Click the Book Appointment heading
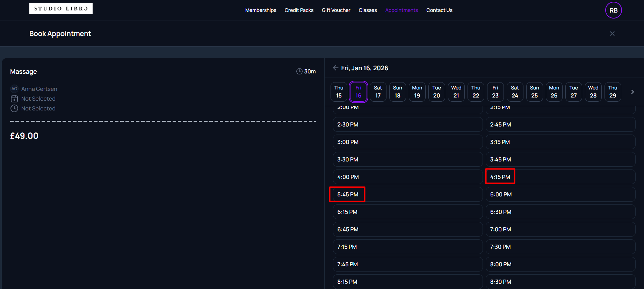Screen dimensions: 644x289 pos(60,34)
